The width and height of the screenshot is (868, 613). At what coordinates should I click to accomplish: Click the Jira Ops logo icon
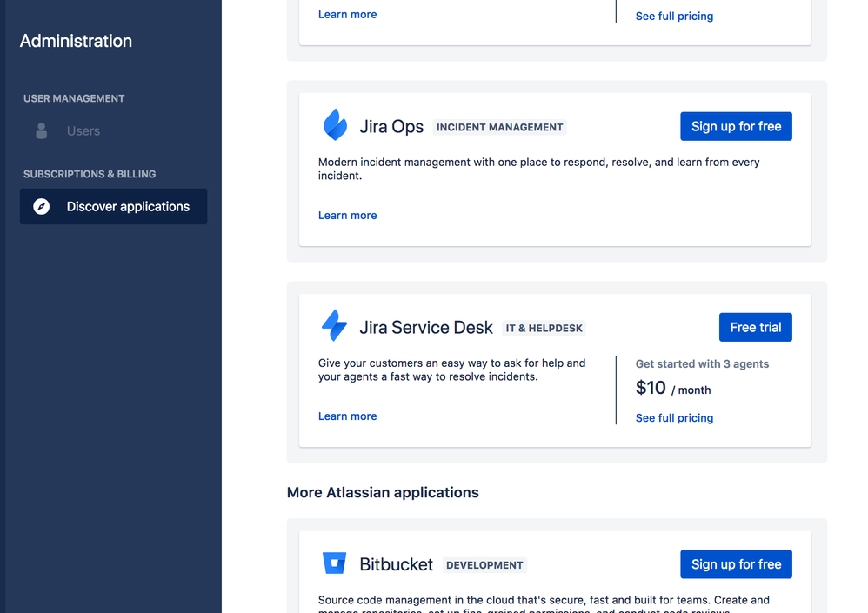click(335, 124)
